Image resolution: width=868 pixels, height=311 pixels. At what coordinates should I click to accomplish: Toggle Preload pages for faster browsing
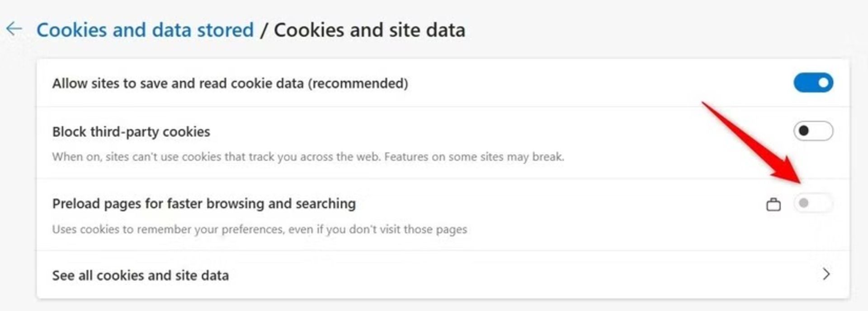click(x=813, y=203)
